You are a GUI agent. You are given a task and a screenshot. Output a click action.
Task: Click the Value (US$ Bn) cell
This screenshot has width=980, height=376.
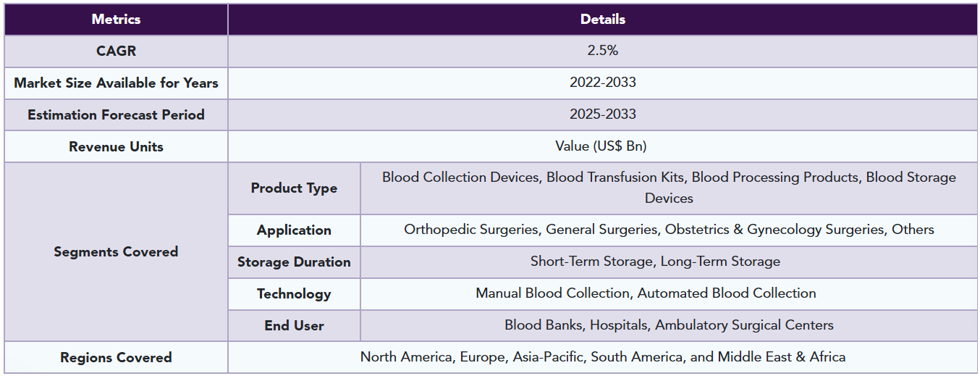[x=603, y=147]
